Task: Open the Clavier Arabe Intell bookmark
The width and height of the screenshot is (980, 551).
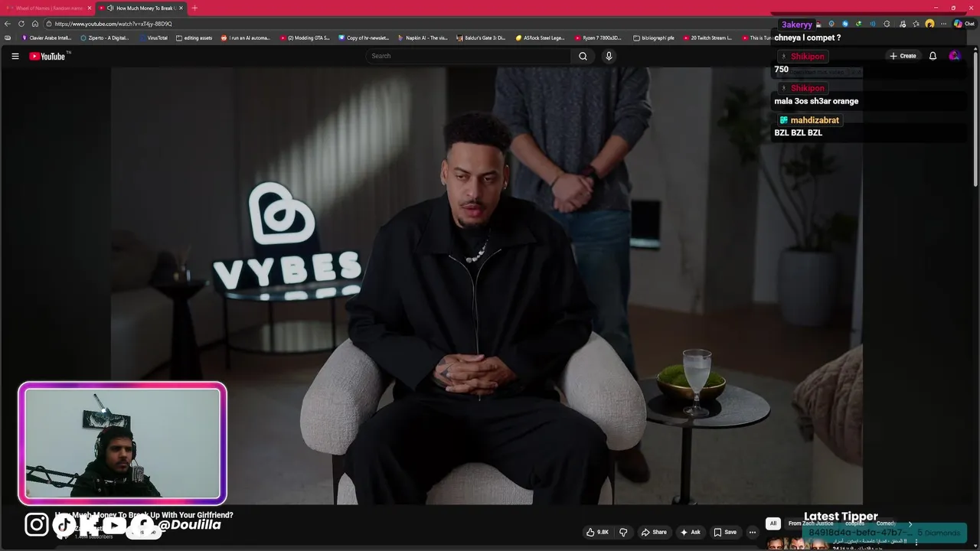Action: [x=47, y=37]
